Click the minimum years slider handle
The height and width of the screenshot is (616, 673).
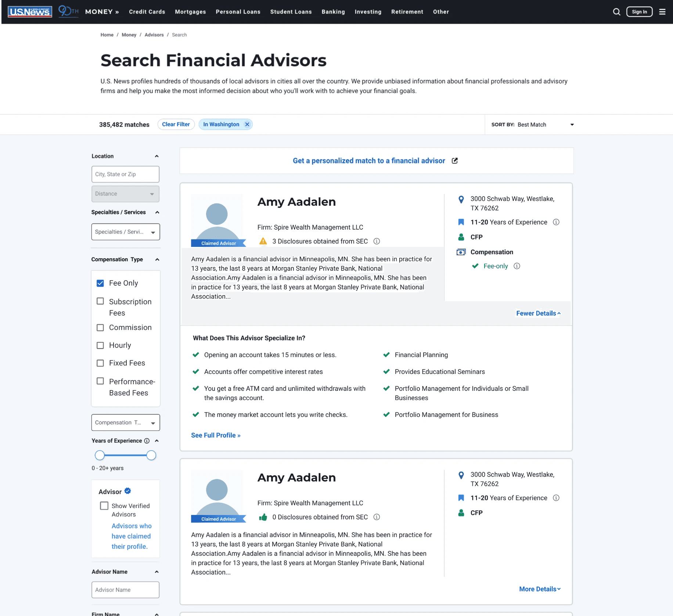click(x=100, y=455)
